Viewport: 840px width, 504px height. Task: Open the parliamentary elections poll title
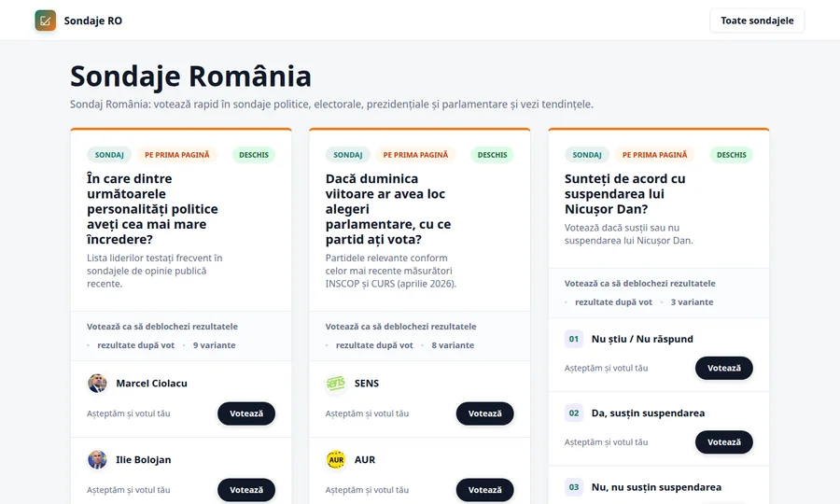coord(388,209)
